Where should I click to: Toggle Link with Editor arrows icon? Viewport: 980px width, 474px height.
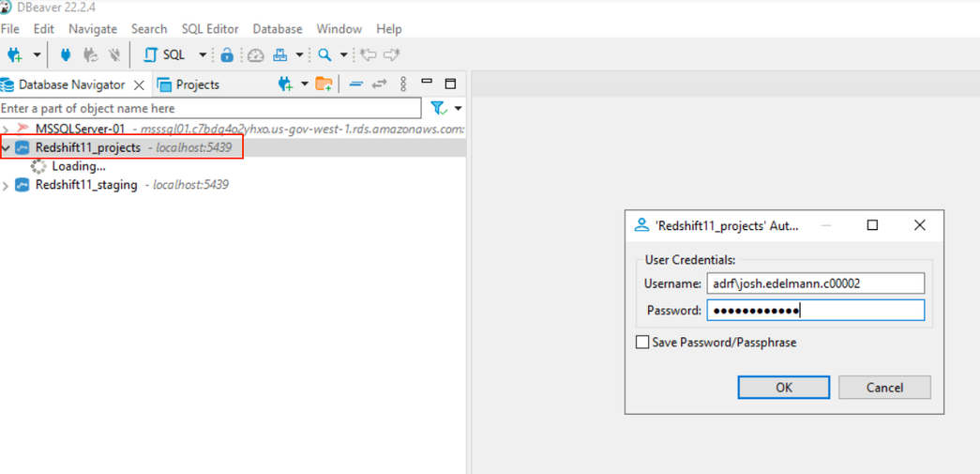380,84
